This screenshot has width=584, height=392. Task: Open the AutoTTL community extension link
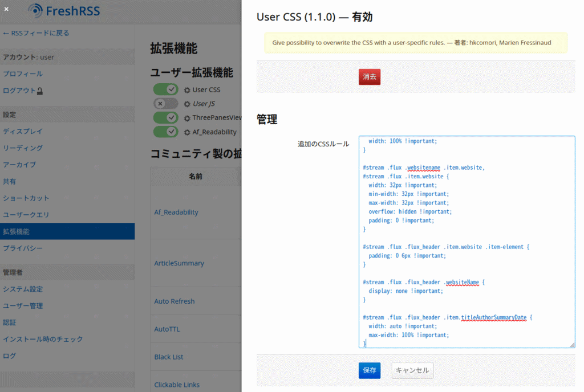[x=167, y=329]
